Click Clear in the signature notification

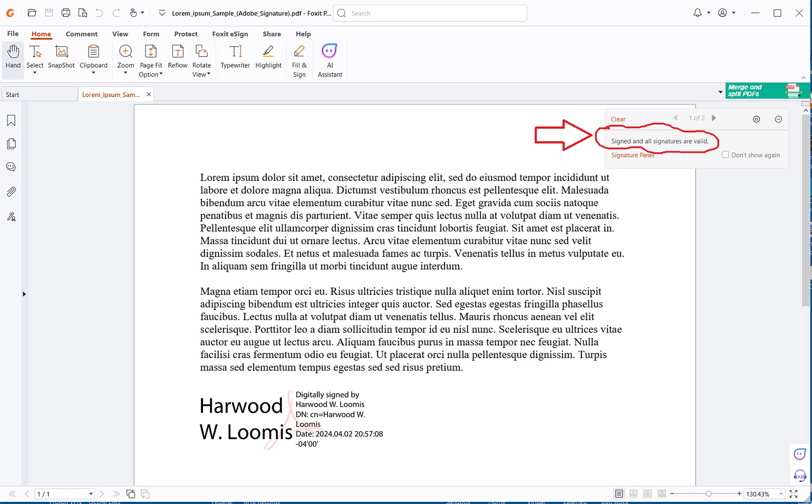point(618,119)
